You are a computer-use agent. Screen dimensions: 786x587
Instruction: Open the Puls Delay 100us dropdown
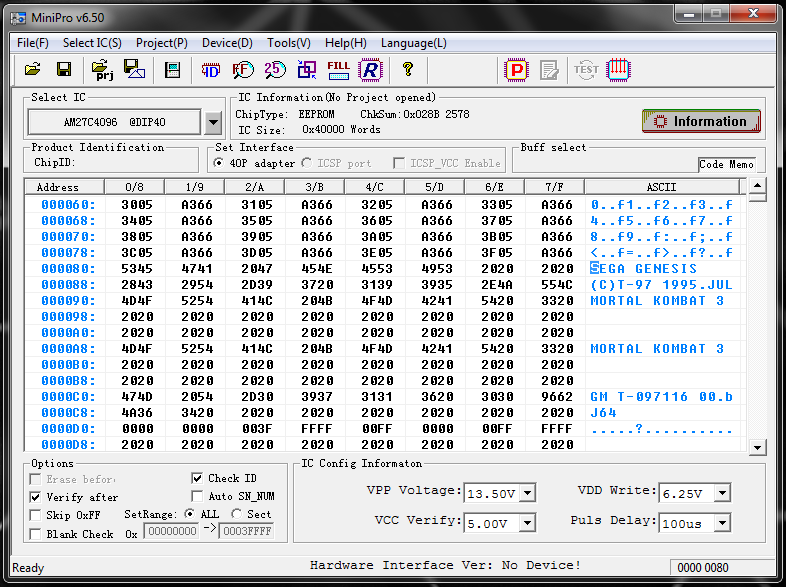pyautogui.click(x=722, y=523)
